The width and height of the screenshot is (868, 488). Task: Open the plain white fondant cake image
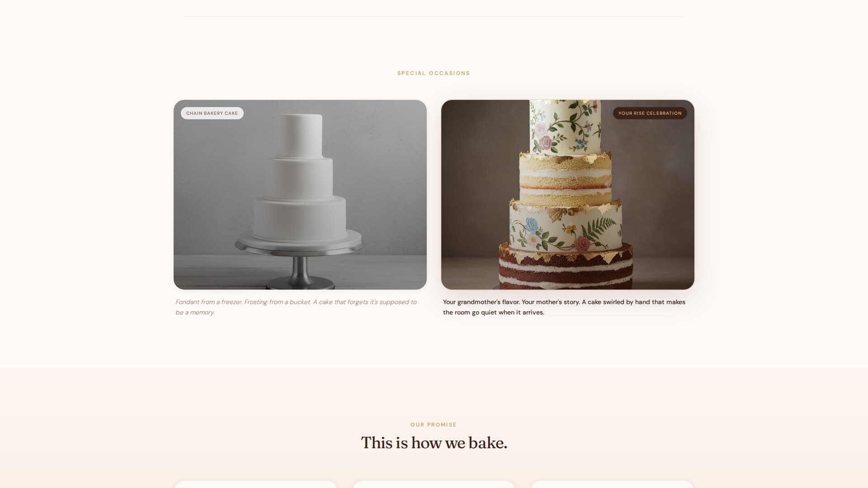(300, 195)
